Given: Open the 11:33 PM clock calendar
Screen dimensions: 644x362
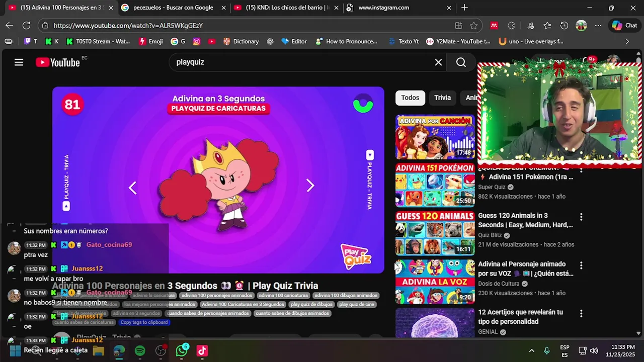Looking at the screenshot, I should (x=620, y=350).
